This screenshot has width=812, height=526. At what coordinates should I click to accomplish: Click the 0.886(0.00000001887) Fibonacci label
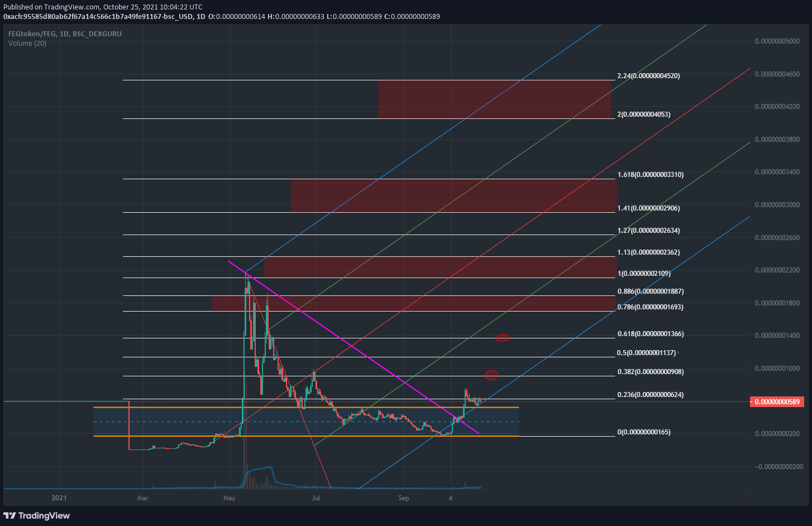point(651,291)
